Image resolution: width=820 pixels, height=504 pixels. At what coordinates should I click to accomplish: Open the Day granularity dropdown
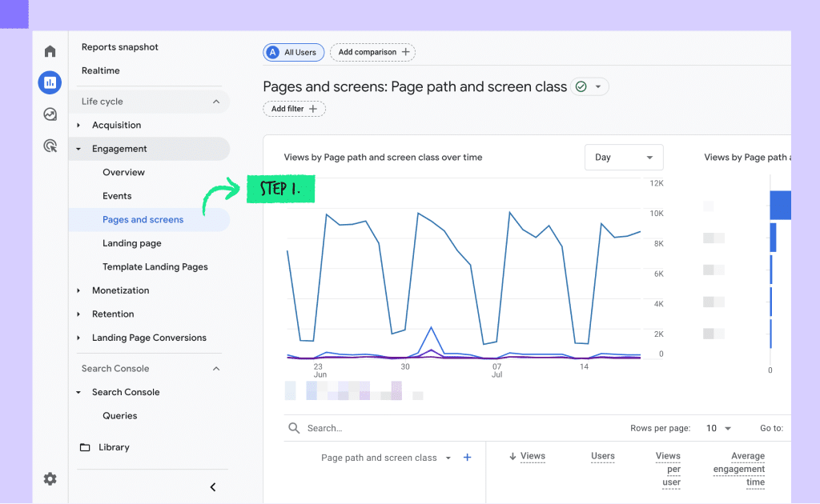(x=624, y=158)
